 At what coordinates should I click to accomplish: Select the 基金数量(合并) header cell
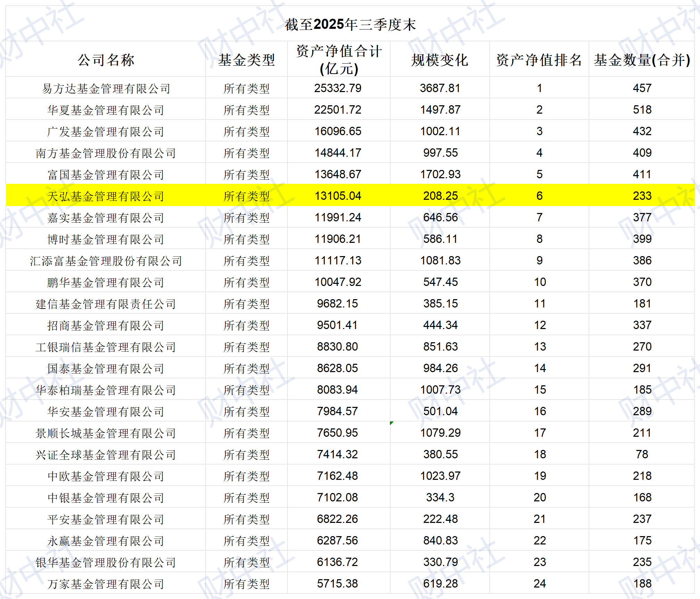(642, 60)
